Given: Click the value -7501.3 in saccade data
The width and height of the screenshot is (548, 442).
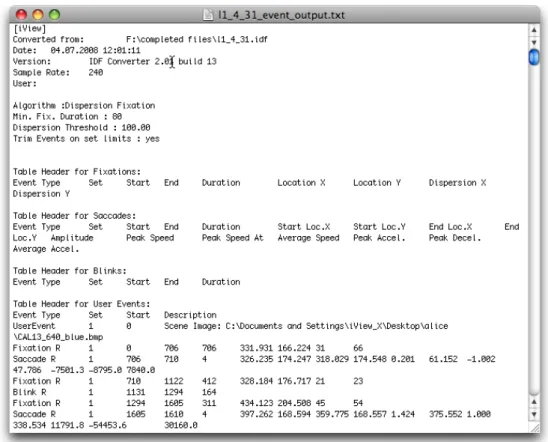Looking at the screenshot, I should [x=67, y=370].
